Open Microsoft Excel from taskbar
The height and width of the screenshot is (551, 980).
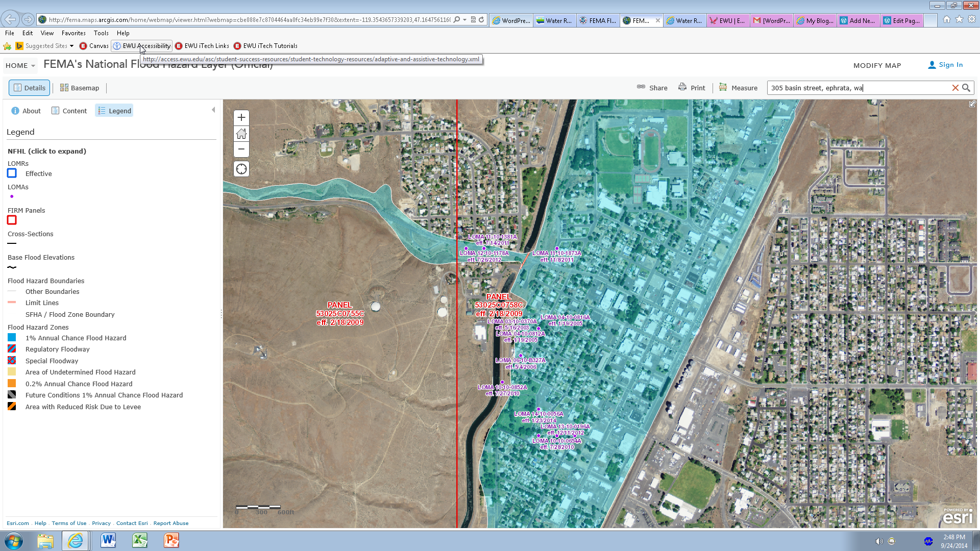[x=140, y=541]
